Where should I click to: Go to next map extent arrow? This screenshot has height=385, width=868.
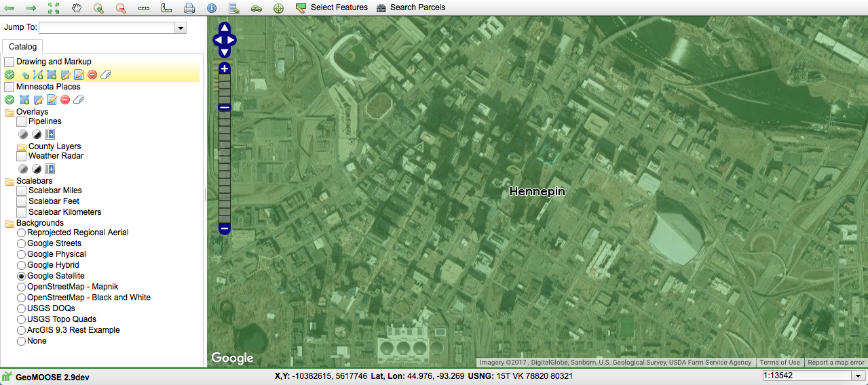(31, 7)
